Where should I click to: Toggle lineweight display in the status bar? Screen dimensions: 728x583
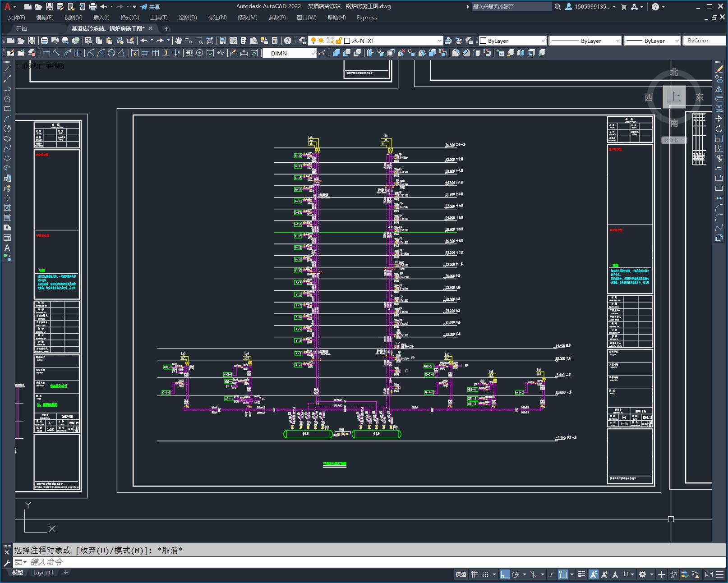pos(581,574)
